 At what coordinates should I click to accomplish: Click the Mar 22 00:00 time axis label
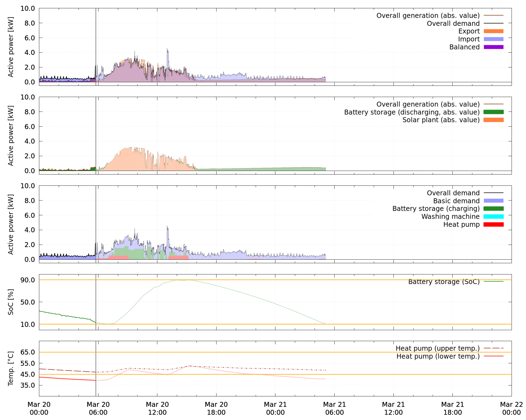tap(511, 408)
